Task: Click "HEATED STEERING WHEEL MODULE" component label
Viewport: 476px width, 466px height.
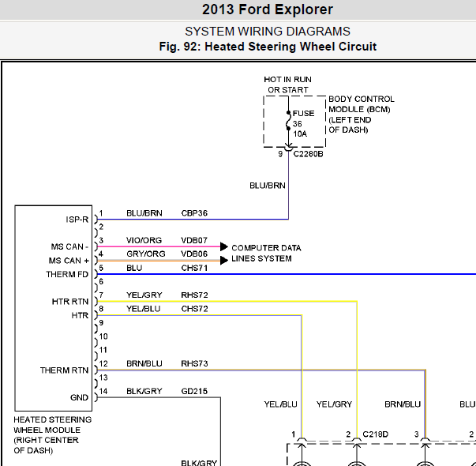Action: (53, 425)
